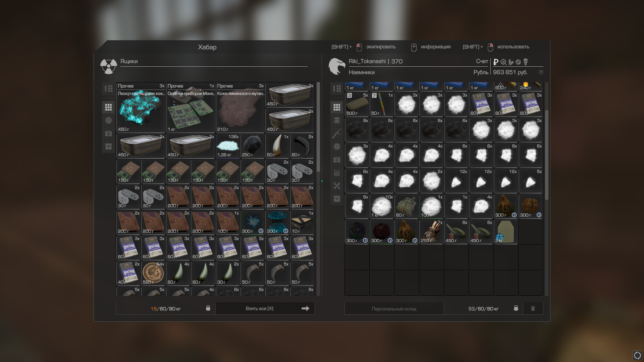
Task: Click the Ящики container name
Action: point(129,61)
